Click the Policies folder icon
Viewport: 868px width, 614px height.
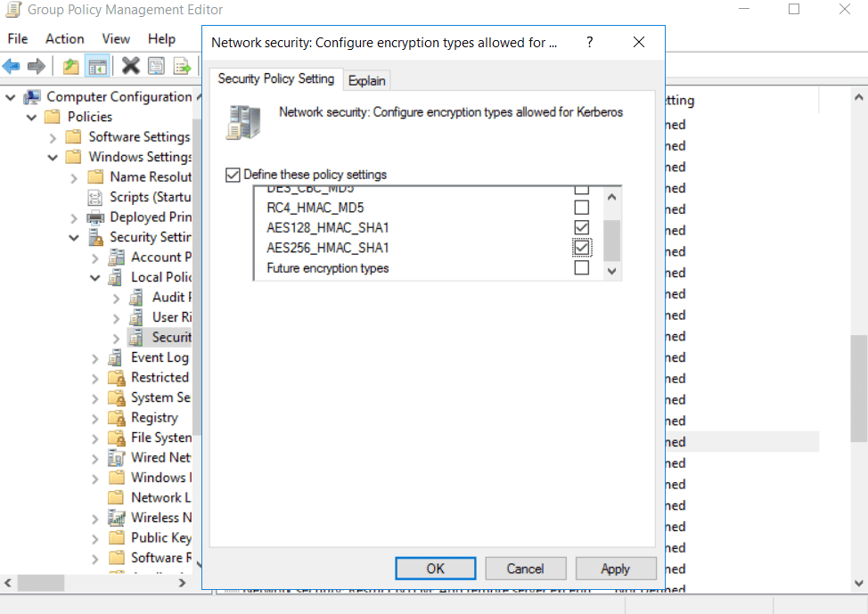[x=53, y=117]
